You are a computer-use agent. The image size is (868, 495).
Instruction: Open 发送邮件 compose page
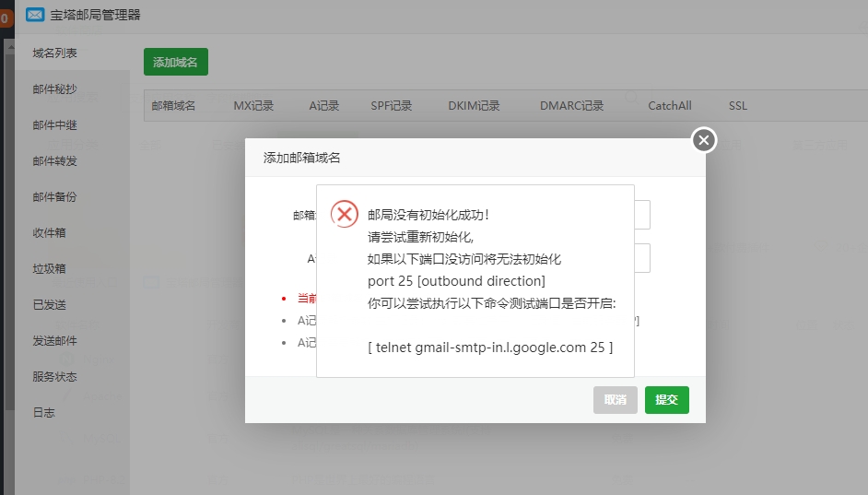coord(54,340)
